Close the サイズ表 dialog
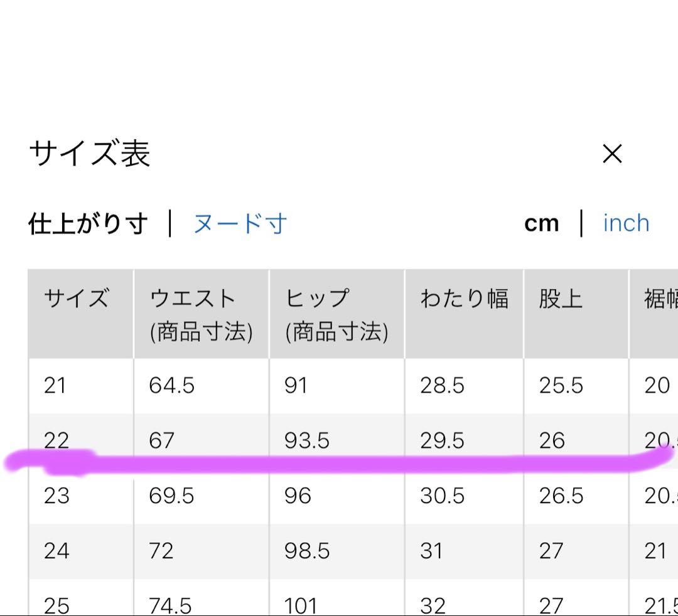 (612, 154)
